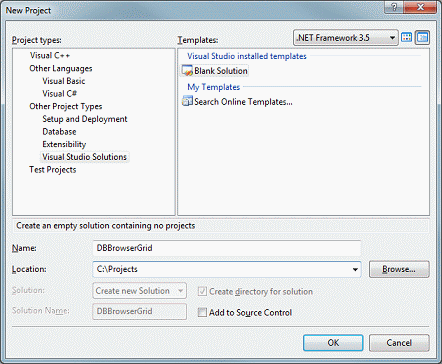This screenshot has width=442, height=364.
Task: Open the Create new Solution dropdown
Action: click(139, 291)
